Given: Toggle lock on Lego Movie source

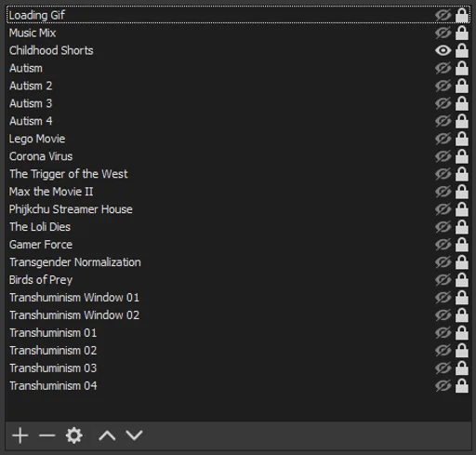Looking at the screenshot, I should coord(462,139).
